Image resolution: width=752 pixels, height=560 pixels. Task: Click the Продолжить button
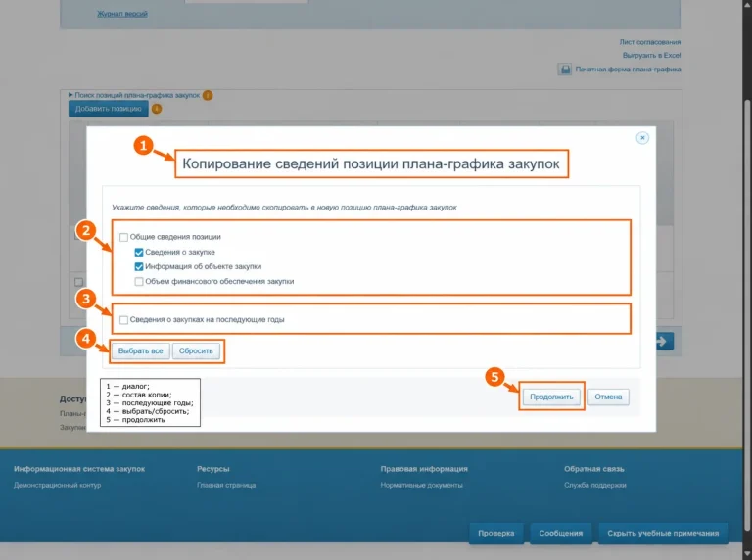point(551,397)
